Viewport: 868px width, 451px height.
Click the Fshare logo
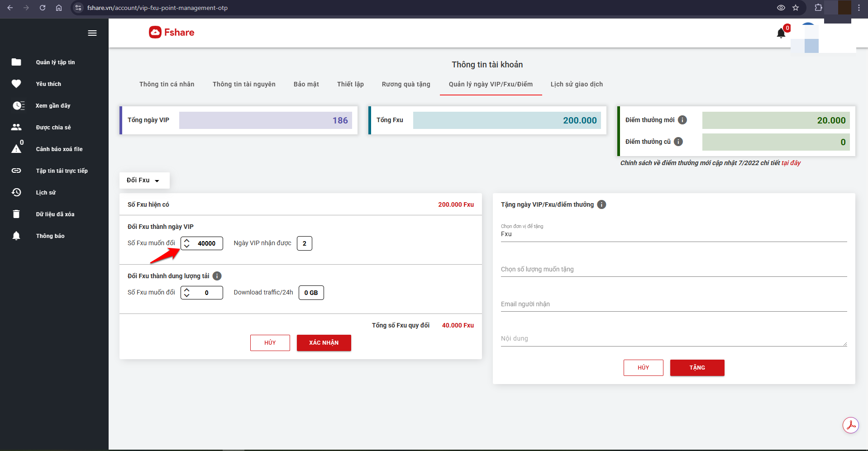(172, 32)
